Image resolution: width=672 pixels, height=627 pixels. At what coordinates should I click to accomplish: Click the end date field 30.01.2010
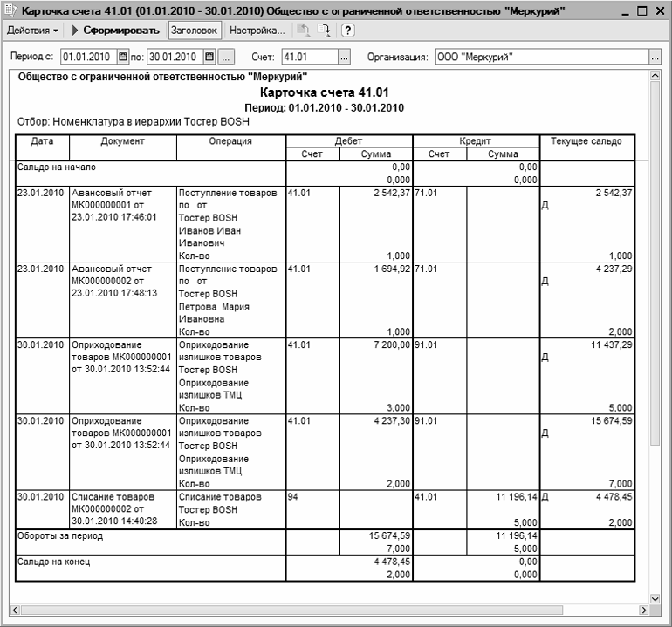(175, 57)
